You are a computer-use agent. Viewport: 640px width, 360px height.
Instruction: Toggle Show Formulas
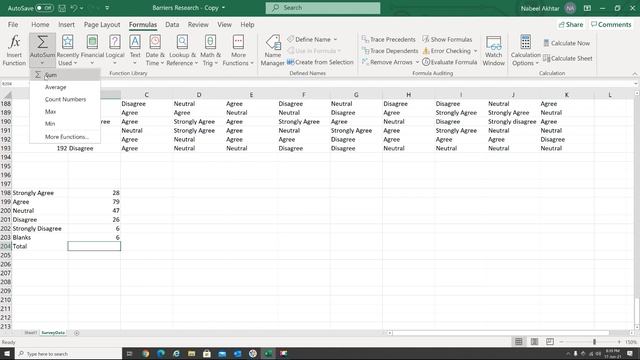coord(447,39)
